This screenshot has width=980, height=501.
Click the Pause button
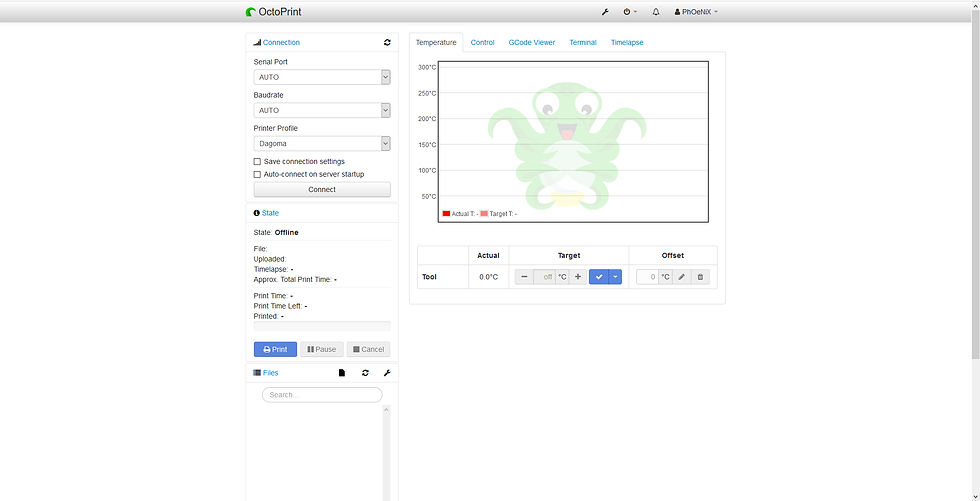coord(322,349)
